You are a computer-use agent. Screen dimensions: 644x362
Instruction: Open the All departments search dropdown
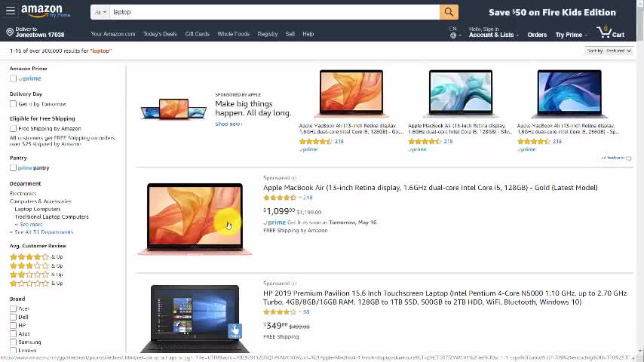click(100, 12)
